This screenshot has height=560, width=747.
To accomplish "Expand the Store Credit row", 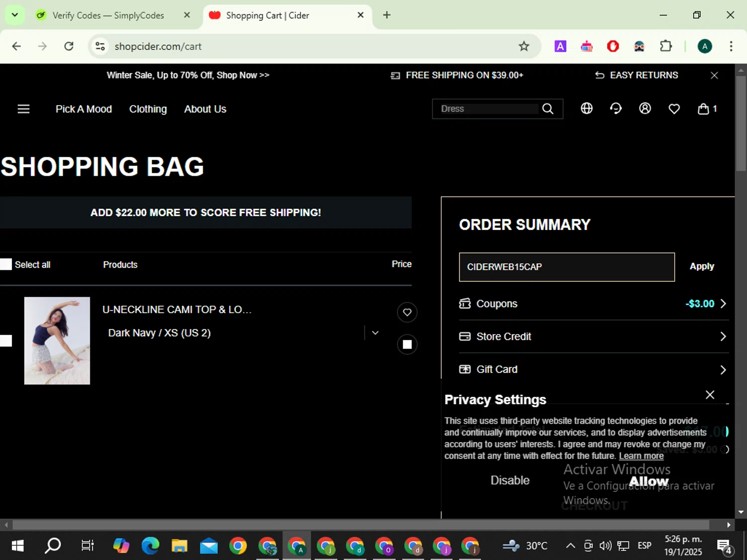I will pyautogui.click(x=594, y=336).
